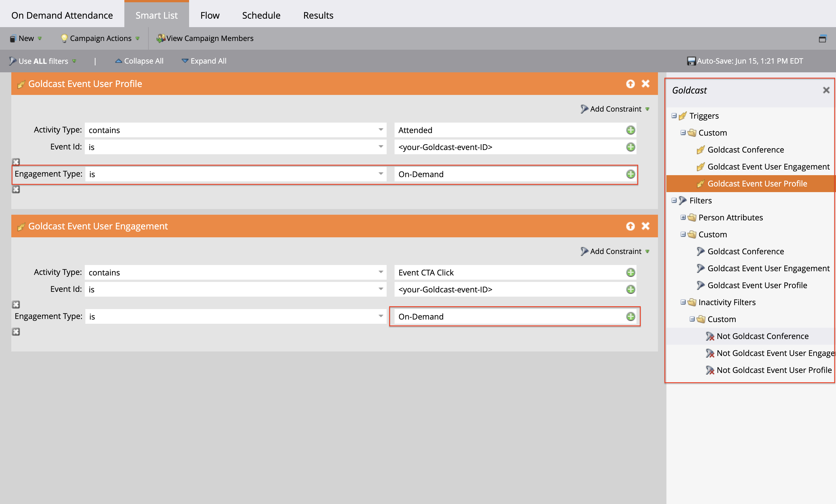Select Goldcast Event User Profile filter

point(757,285)
